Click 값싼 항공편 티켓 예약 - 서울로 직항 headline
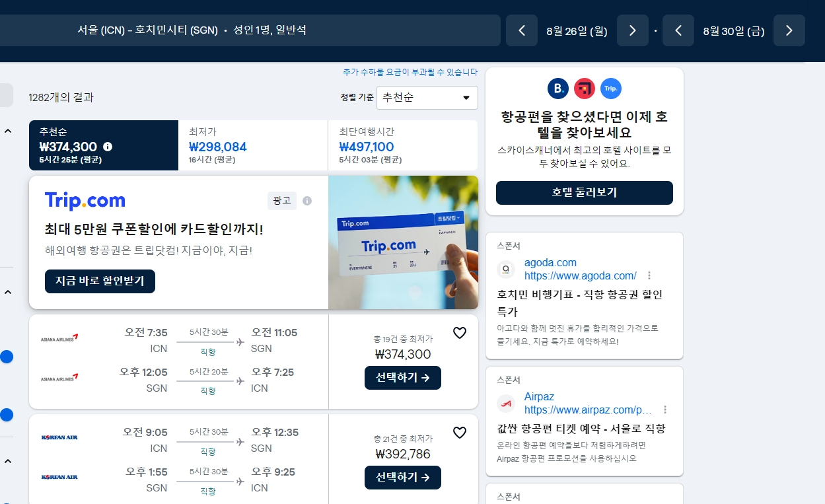 pos(581,429)
